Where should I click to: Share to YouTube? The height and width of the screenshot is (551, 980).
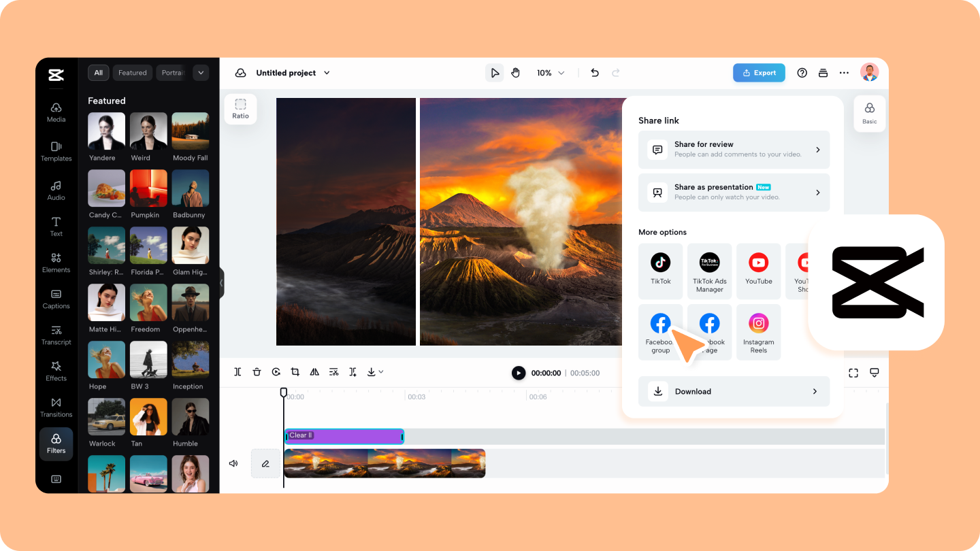(x=758, y=271)
